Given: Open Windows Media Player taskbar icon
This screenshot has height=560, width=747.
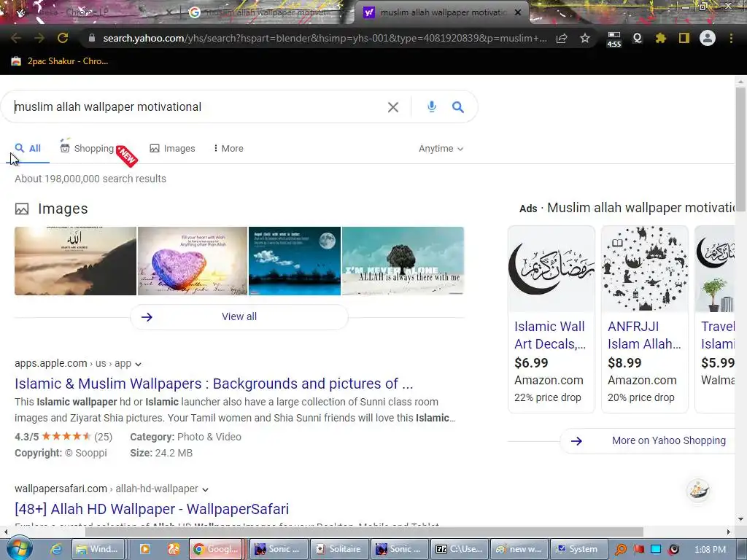Looking at the screenshot, I should (144, 549).
